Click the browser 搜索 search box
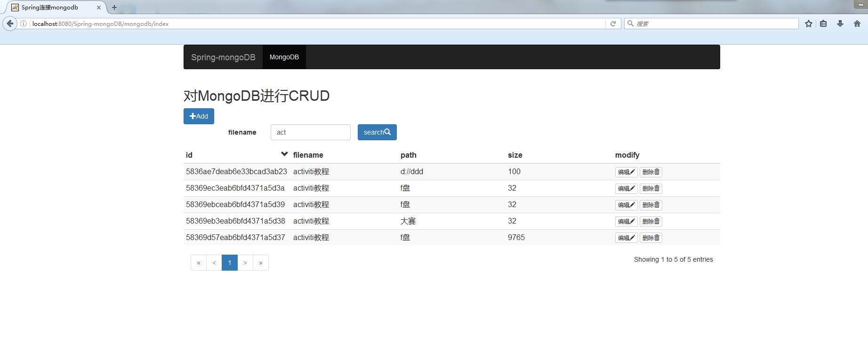The image size is (868, 345). 711,24
